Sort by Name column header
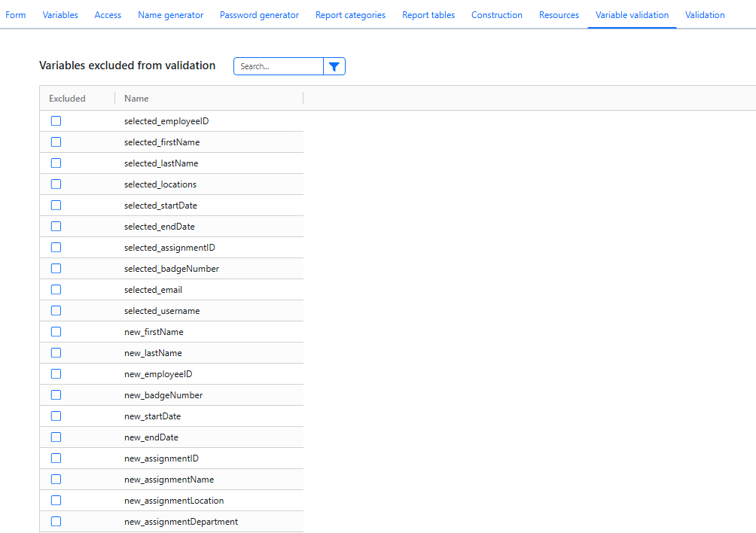This screenshot has width=756, height=533. point(136,99)
